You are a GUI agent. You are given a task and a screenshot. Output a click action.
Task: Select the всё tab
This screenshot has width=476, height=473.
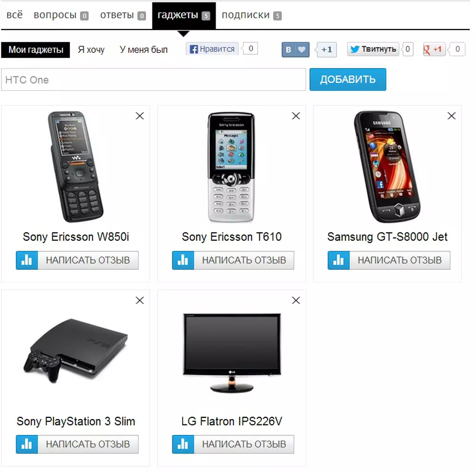(15, 15)
